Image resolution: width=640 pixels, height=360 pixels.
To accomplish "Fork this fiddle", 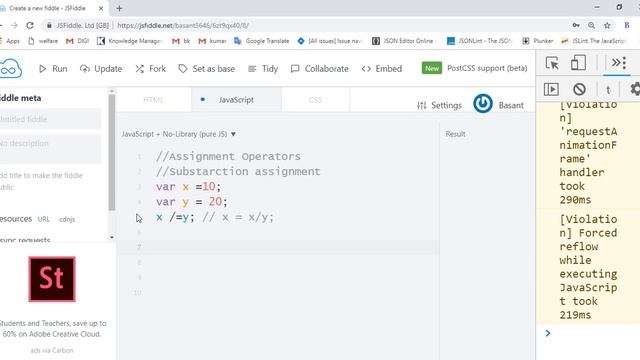I will click(151, 69).
